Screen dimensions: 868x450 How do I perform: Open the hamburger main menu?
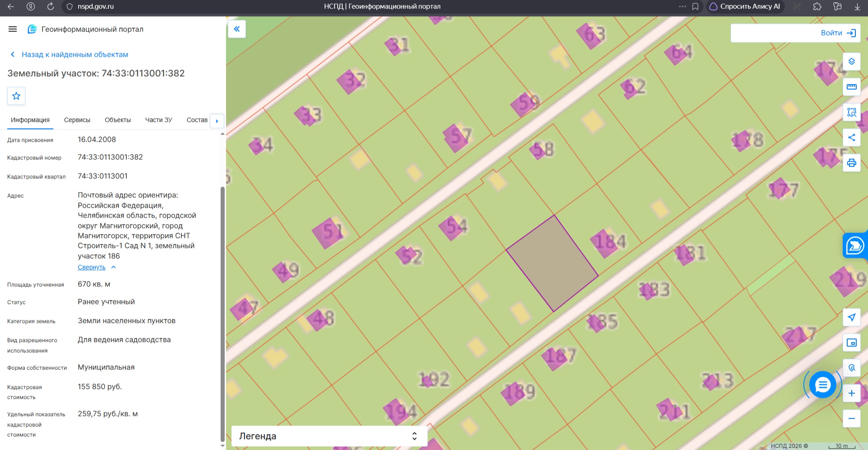(x=13, y=29)
